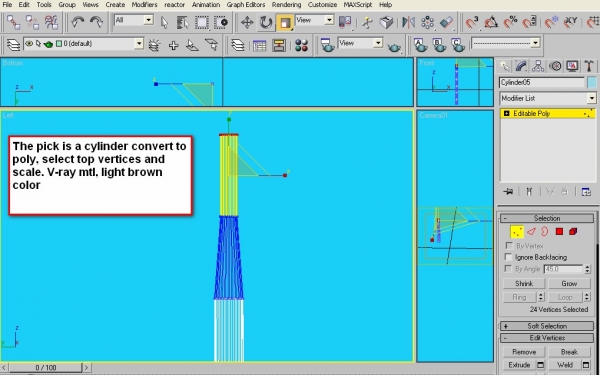The image size is (600, 375).
Task: Toggle the 3D Snaps magnet
Action: [472, 22]
